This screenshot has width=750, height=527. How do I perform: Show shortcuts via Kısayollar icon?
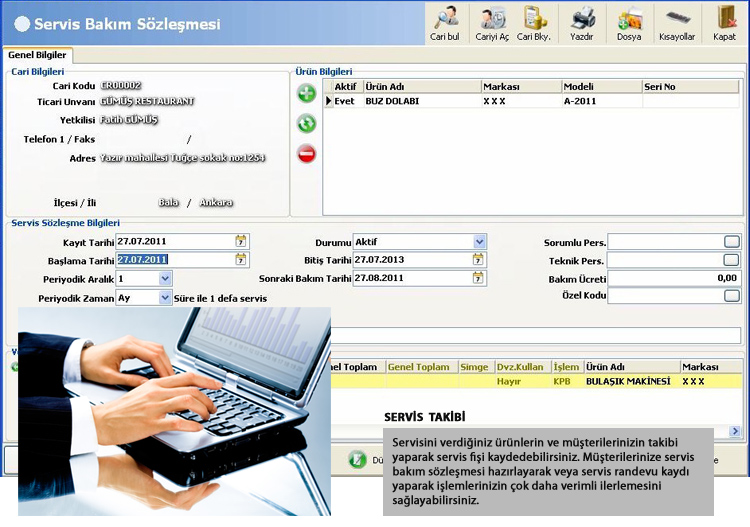(677, 21)
